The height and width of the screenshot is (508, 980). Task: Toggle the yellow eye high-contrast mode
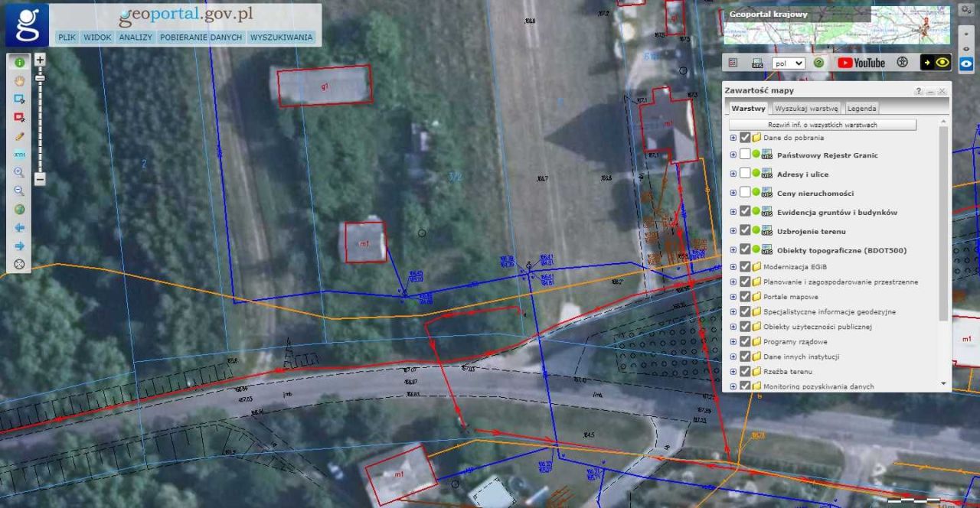tap(936, 63)
